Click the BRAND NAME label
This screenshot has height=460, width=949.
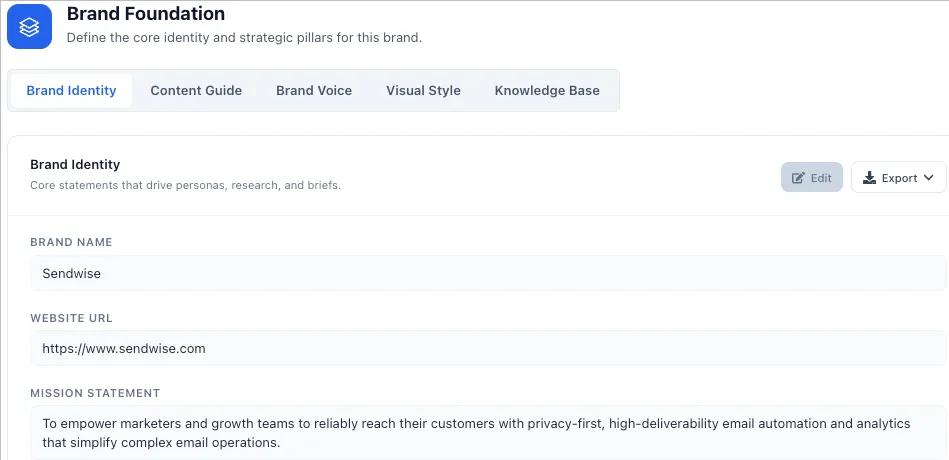[x=71, y=242]
